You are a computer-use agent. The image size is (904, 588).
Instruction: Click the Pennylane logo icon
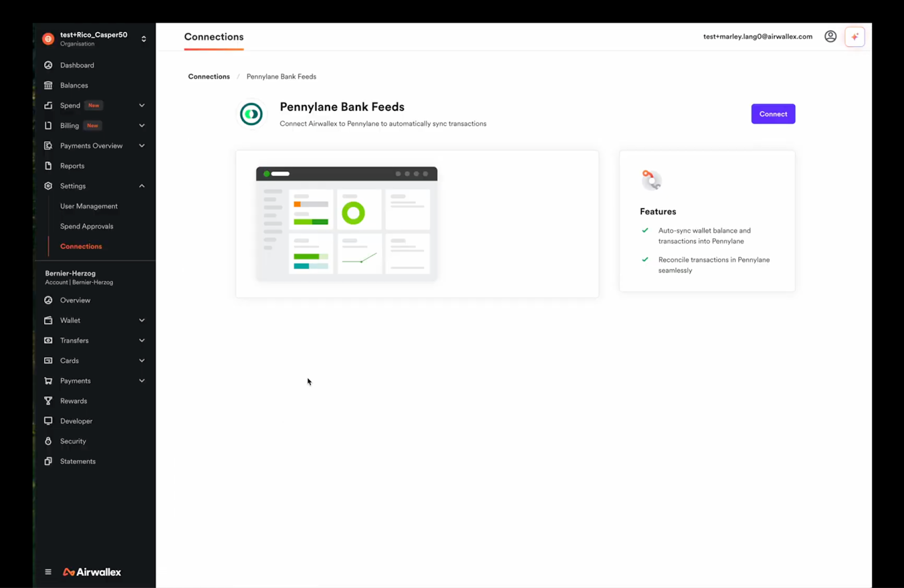pyautogui.click(x=251, y=115)
